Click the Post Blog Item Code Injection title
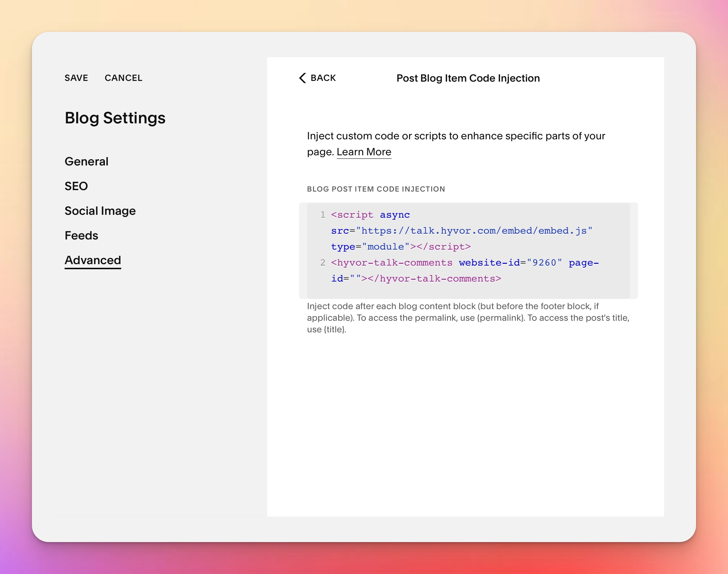728x574 pixels. (x=468, y=78)
